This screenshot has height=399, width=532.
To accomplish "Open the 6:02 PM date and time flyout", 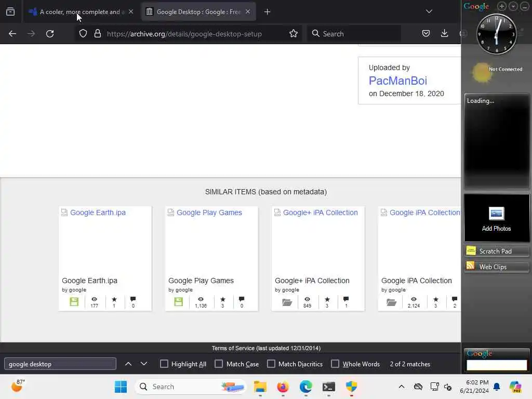I will pyautogui.click(x=474, y=387).
